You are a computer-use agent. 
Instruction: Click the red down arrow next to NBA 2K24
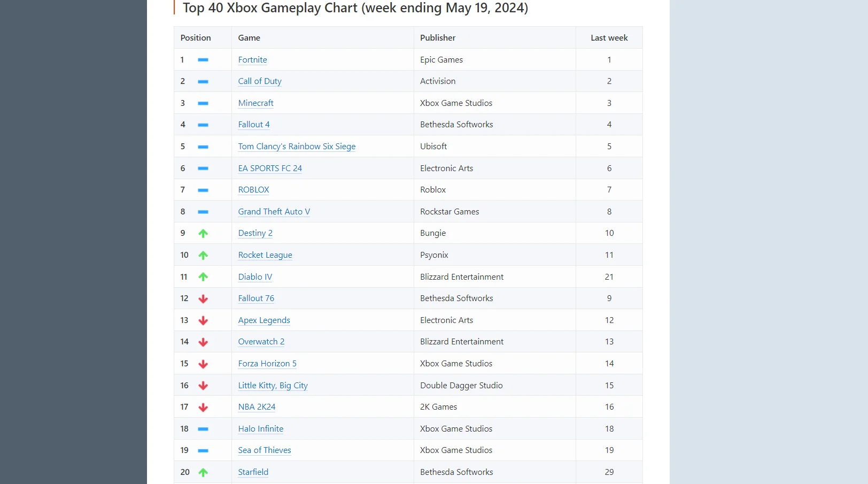203,408
